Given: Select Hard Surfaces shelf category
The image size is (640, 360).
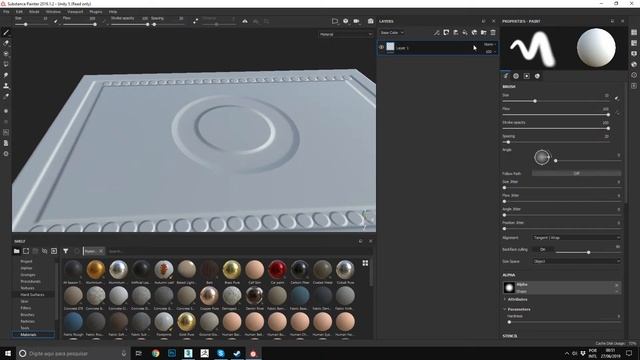Looking at the screenshot, I should [32, 295].
